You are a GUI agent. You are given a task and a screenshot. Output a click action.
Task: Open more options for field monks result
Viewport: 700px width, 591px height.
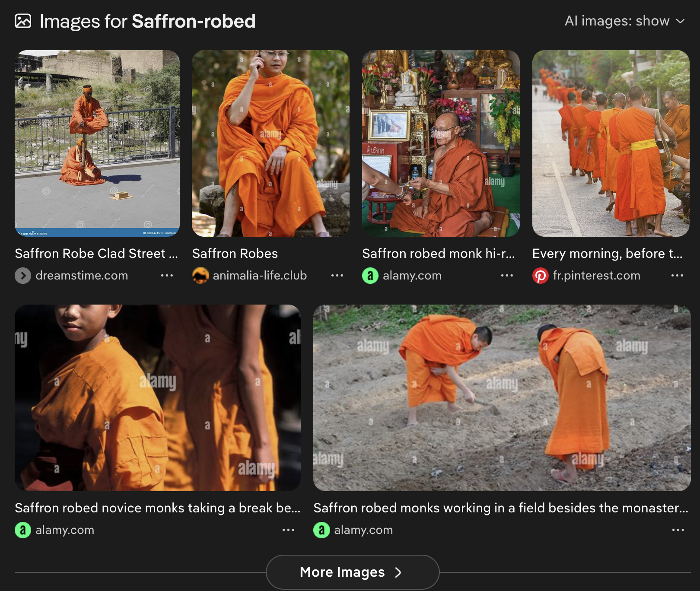(x=678, y=530)
